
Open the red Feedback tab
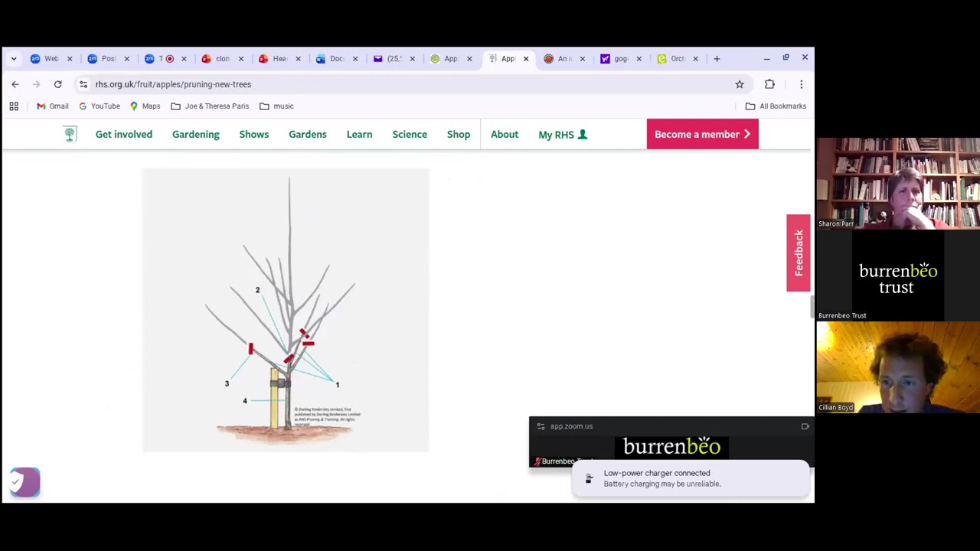click(799, 253)
